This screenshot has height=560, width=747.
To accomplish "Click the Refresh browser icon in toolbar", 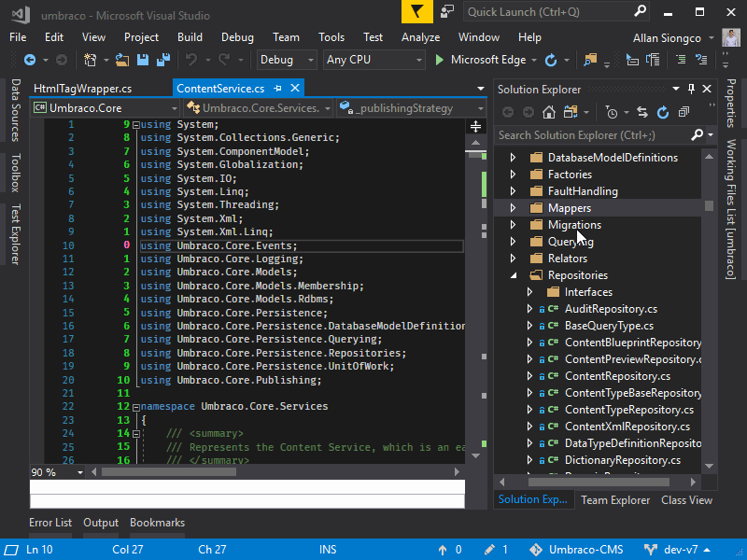I will tap(551, 60).
